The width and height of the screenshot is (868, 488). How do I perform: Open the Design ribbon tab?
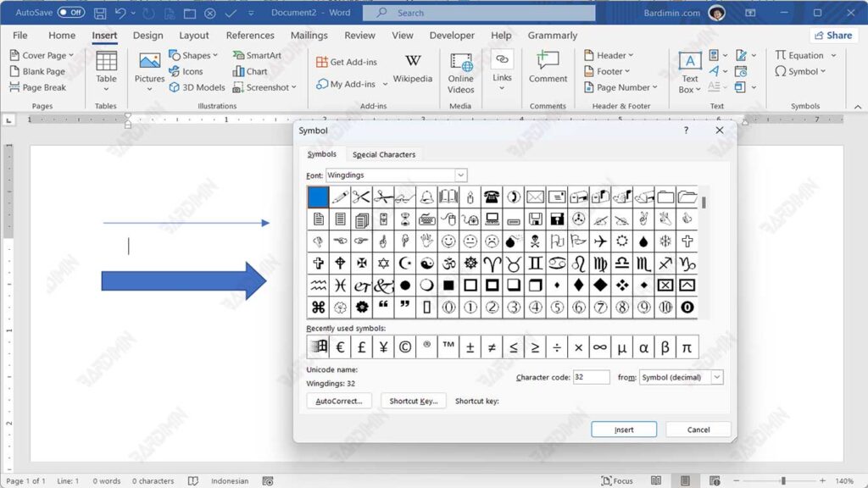147,35
